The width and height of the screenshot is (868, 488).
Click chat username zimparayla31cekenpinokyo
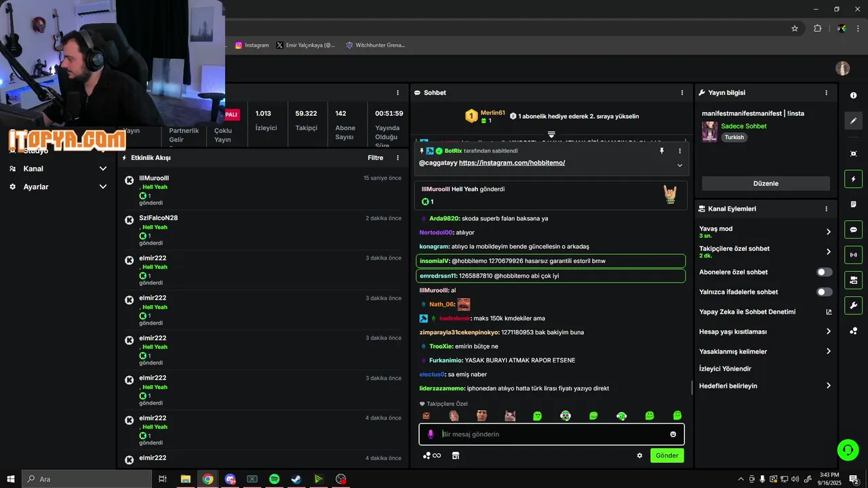click(x=460, y=332)
